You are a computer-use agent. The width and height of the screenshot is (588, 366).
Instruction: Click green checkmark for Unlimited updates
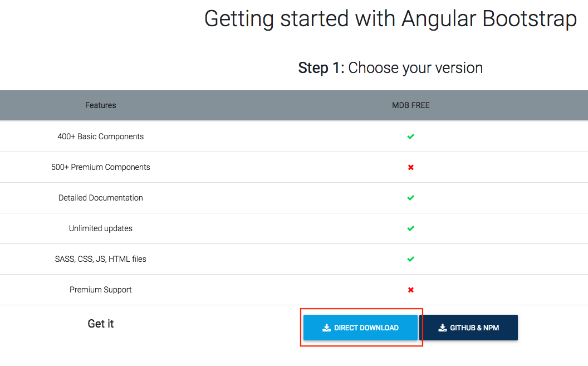(x=410, y=228)
